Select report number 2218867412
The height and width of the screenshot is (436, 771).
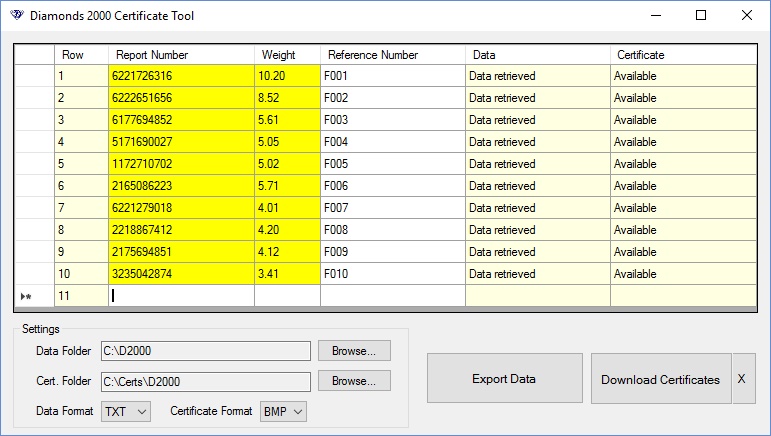coord(181,230)
